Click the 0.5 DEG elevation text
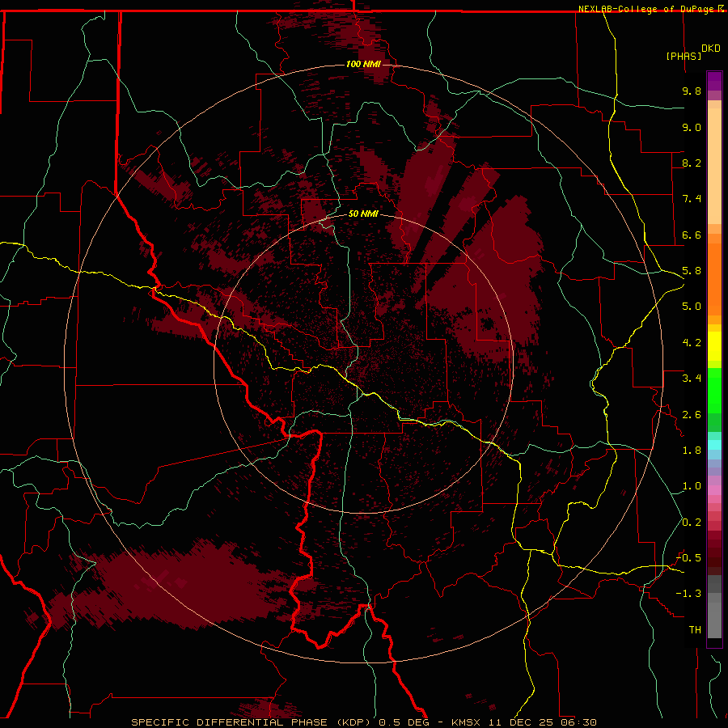 pyautogui.click(x=405, y=722)
